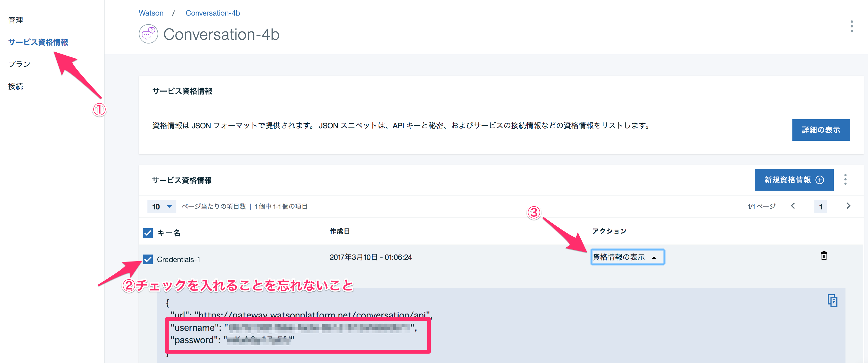Image resolution: width=868 pixels, height=363 pixels.
Task: Open プラン in the left sidebar
Action: [19, 64]
